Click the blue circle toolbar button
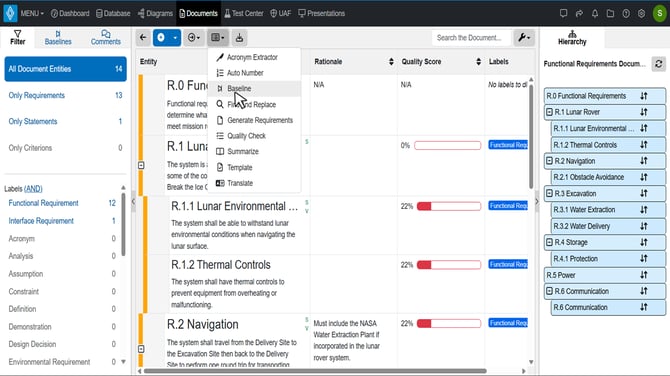Viewport: 670px width, 376px height. click(x=161, y=38)
